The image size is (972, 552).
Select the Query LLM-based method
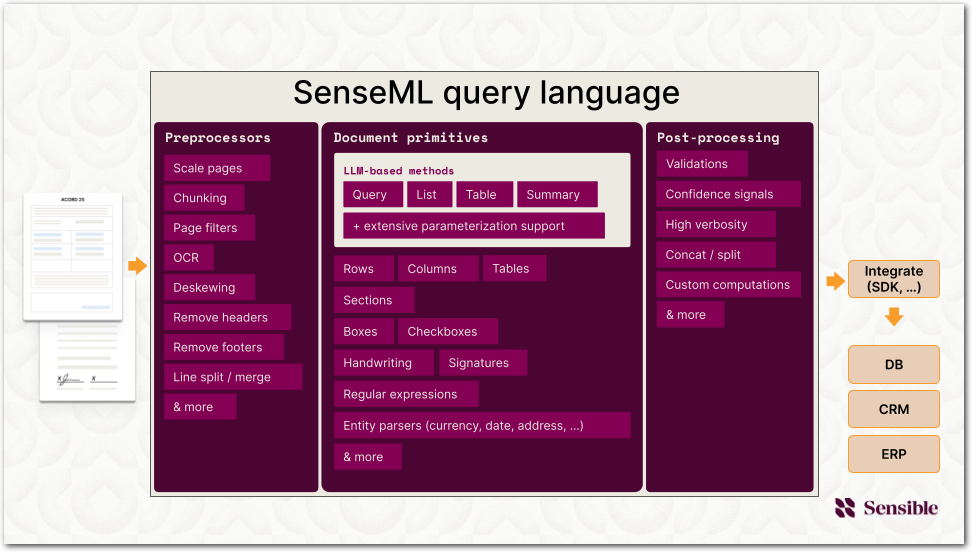373,194
